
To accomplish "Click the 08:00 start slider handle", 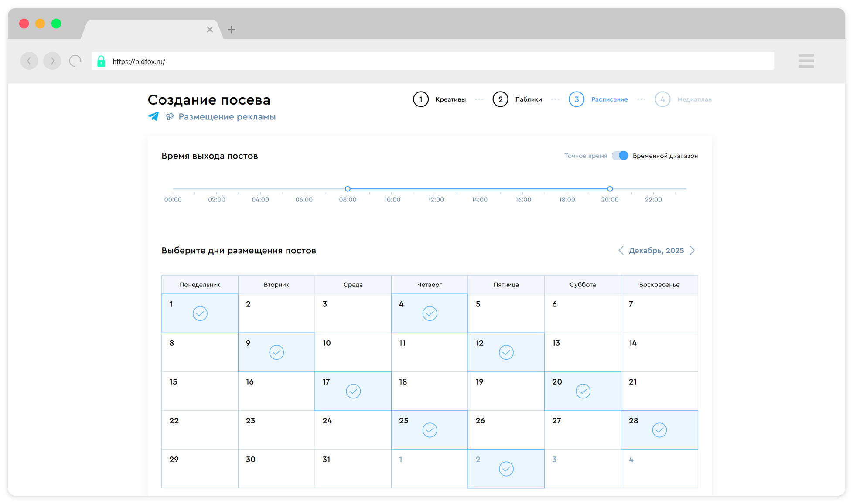I will (348, 189).
